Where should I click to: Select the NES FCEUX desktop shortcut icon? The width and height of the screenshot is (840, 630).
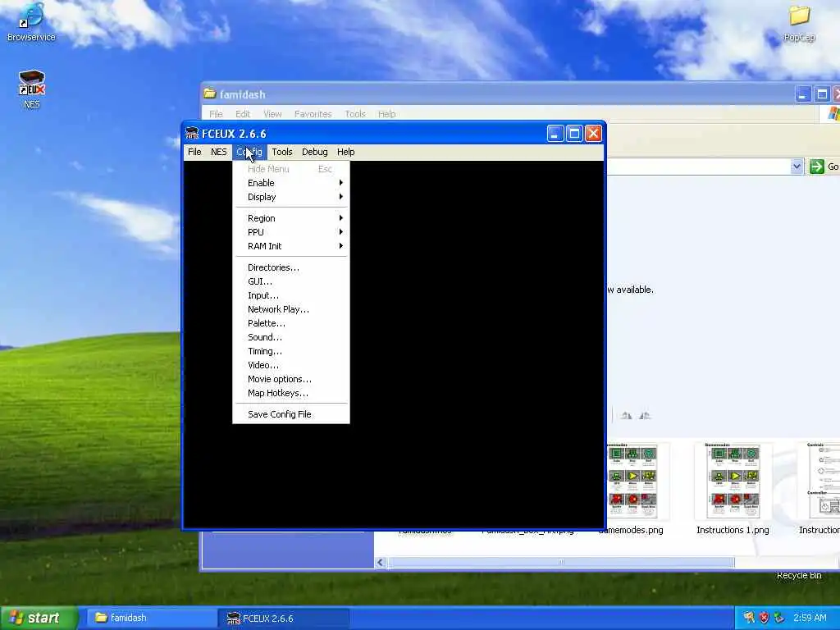[32, 89]
